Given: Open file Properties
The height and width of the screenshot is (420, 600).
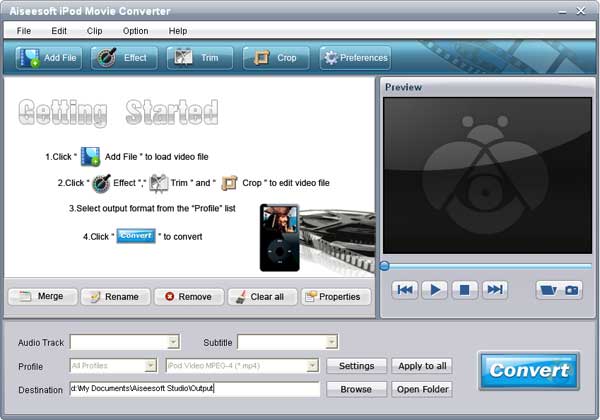Looking at the screenshot, I should (336, 297).
